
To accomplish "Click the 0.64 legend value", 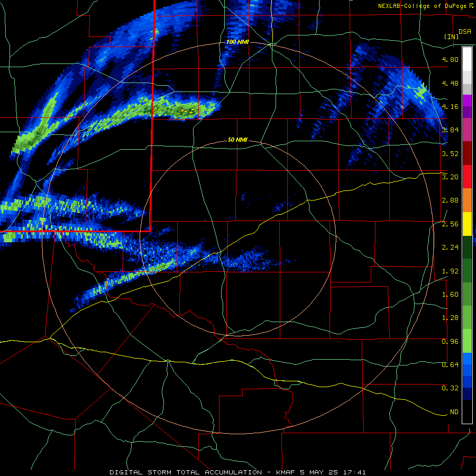I will pos(450,365).
